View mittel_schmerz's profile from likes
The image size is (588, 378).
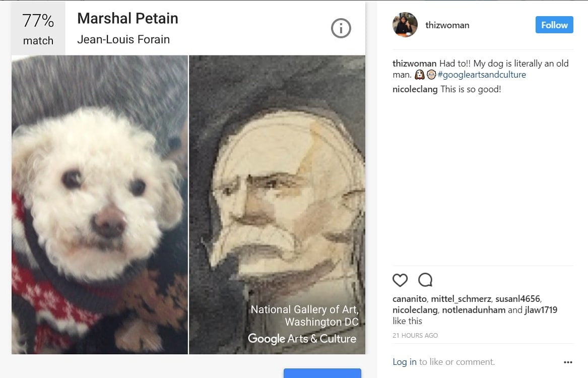pyautogui.click(x=460, y=299)
